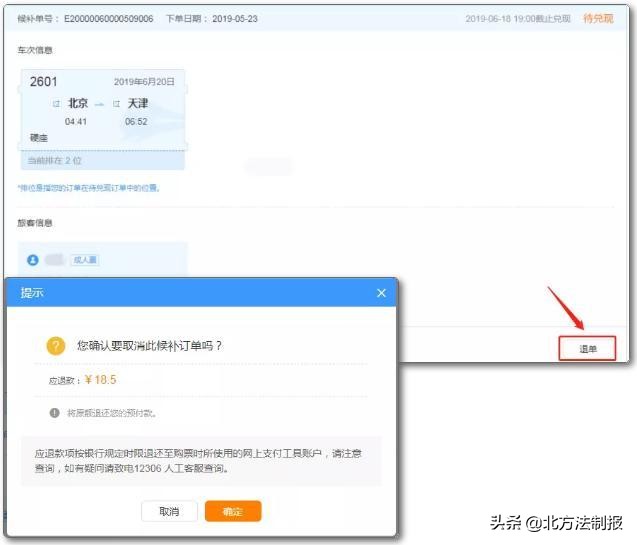Click the 退单 button
Image resolution: width=637 pixels, height=545 pixels.
point(587,348)
